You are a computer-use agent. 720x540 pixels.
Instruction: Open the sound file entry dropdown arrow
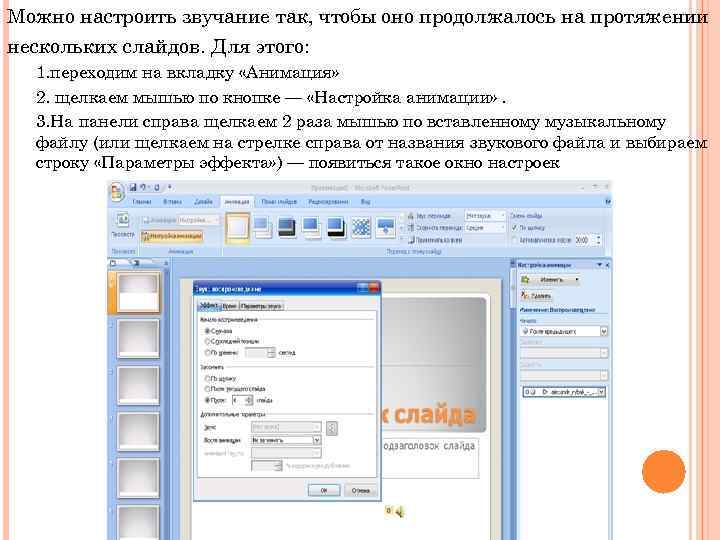tap(601, 392)
